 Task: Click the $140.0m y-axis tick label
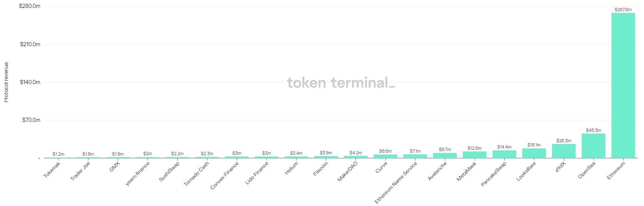click(x=30, y=82)
